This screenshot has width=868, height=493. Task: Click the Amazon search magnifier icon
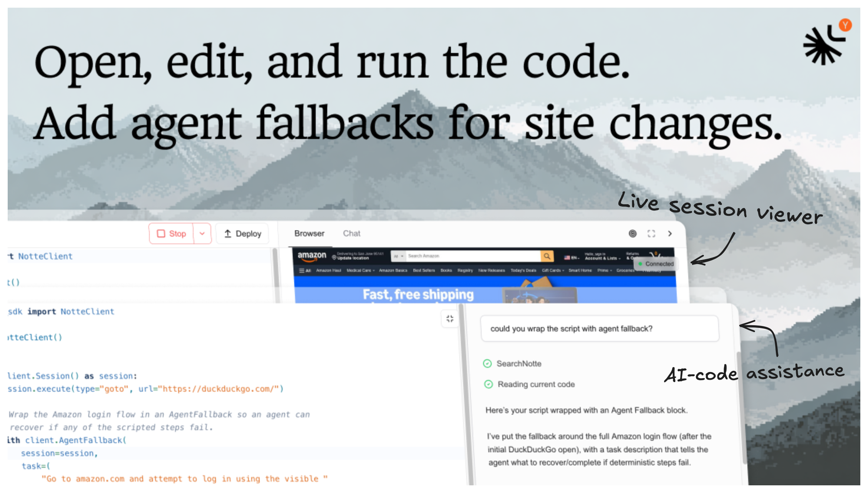pos(547,256)
